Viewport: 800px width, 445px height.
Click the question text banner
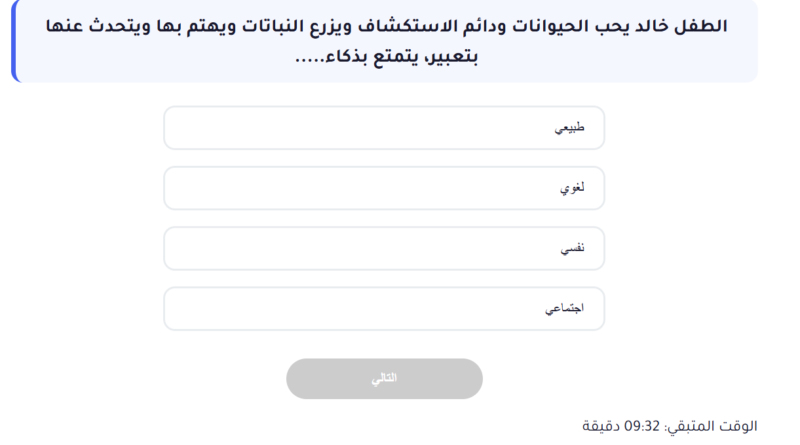point(384,41)
